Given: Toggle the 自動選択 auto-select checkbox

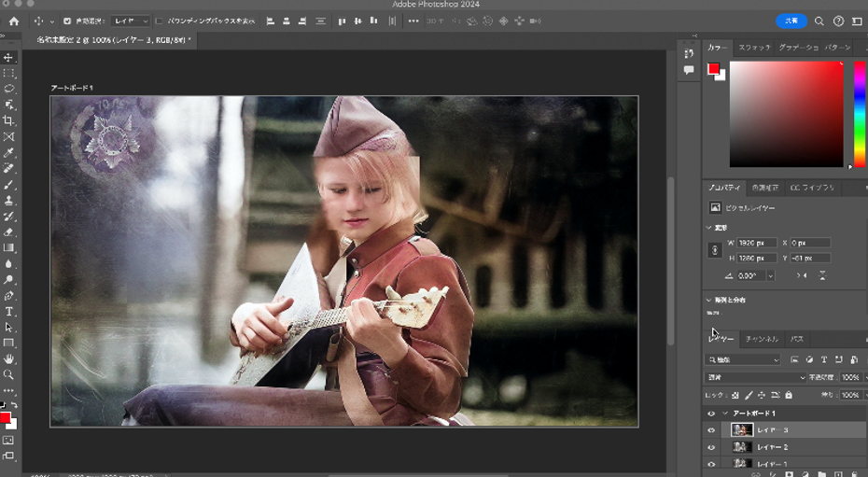Looking at the screenshot, I should (66, 21).
